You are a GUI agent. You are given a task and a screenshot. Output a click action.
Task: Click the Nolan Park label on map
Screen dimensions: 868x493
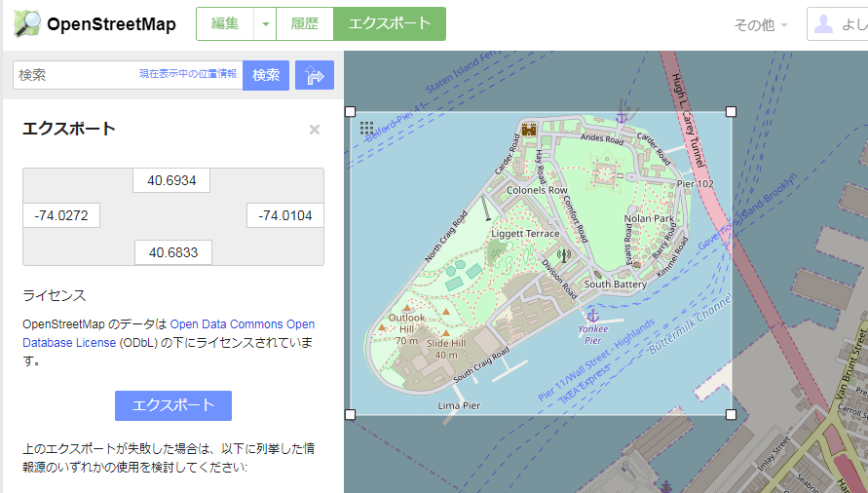(x=650, y=218)
